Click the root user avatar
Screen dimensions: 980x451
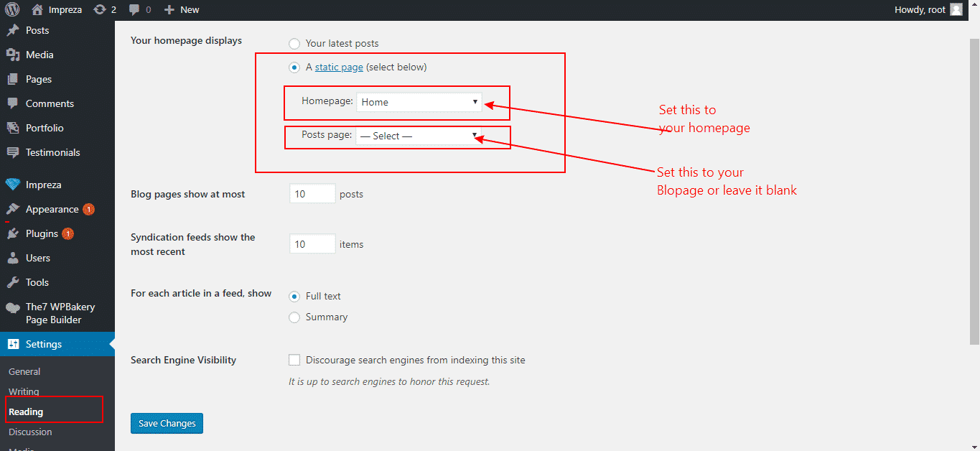click(x=956, y=9)
